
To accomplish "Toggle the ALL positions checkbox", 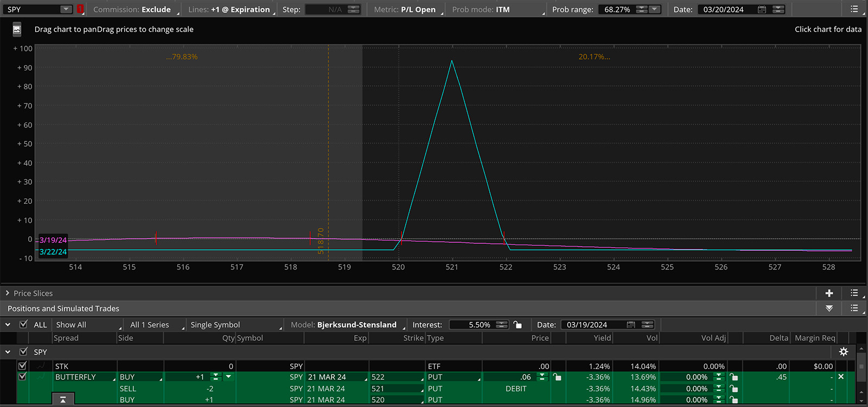I will click(x=23, y=325).
